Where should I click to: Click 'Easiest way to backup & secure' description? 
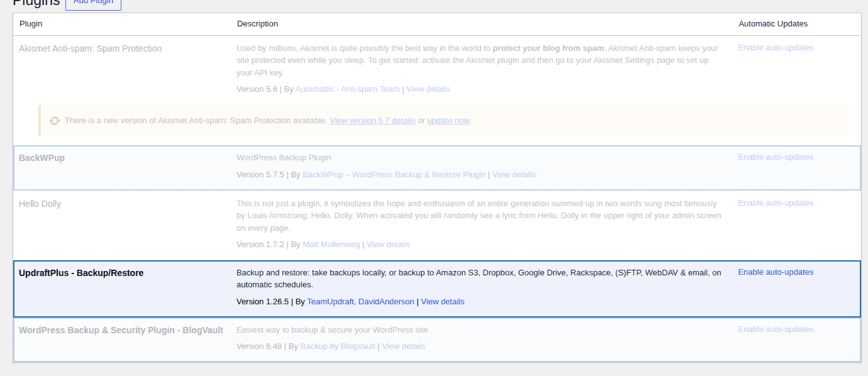point(332,330)
